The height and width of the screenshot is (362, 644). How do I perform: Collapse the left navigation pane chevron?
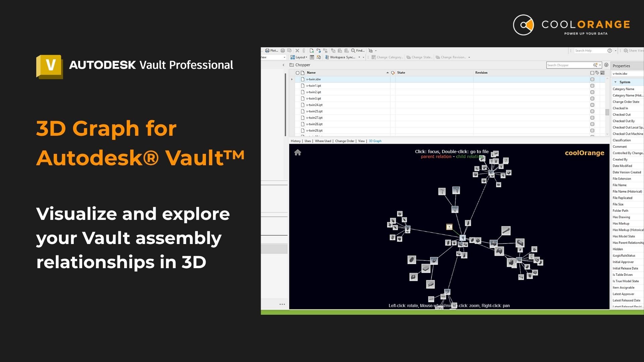[x=283, y=65]
